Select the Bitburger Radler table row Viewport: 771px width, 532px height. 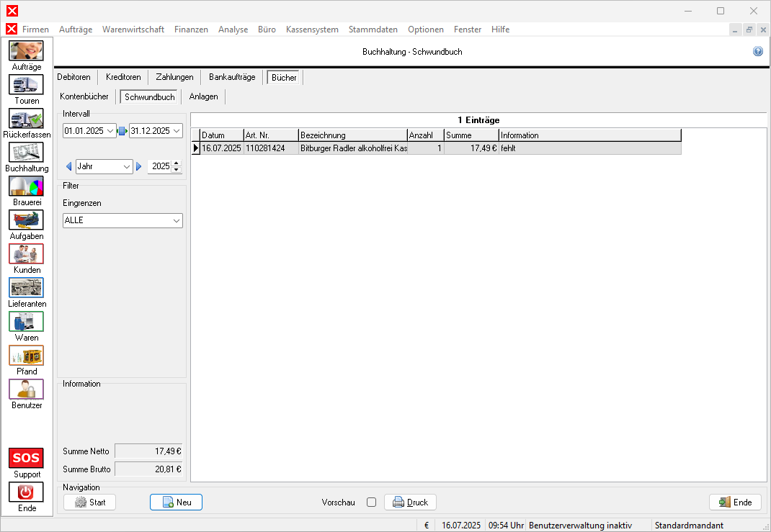pyautogui.click(x=353, y=148)
